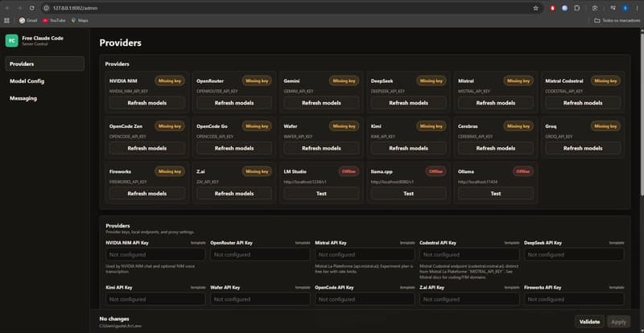Screen dimensions: 644x333
Task: Click llama.cpp's Offline badge
Action: [436, 171]
